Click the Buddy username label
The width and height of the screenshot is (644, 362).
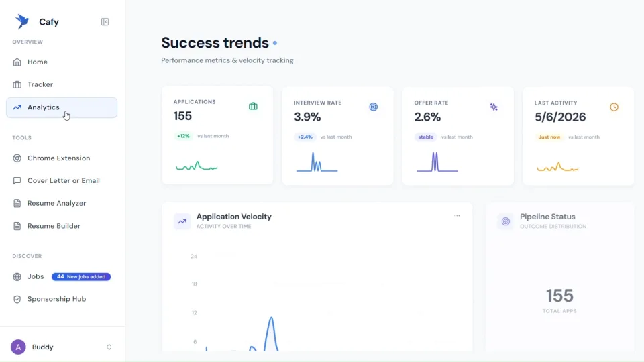tap(43, 347)
